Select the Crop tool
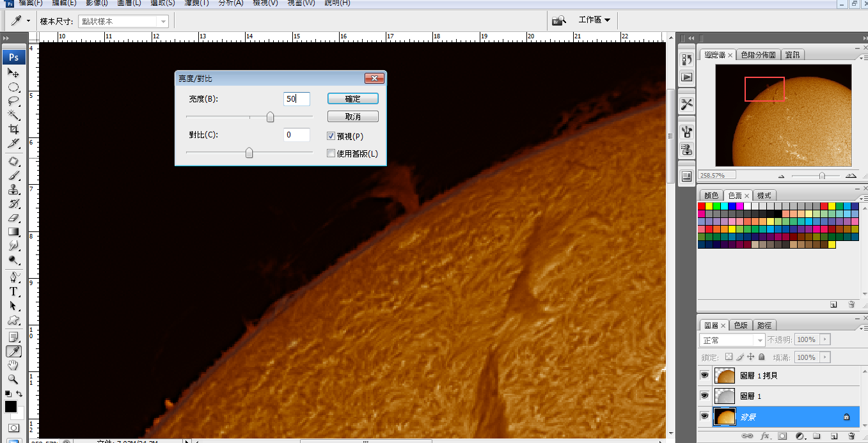The height and width of the screenshot is (443, 868). coord(13,129)
